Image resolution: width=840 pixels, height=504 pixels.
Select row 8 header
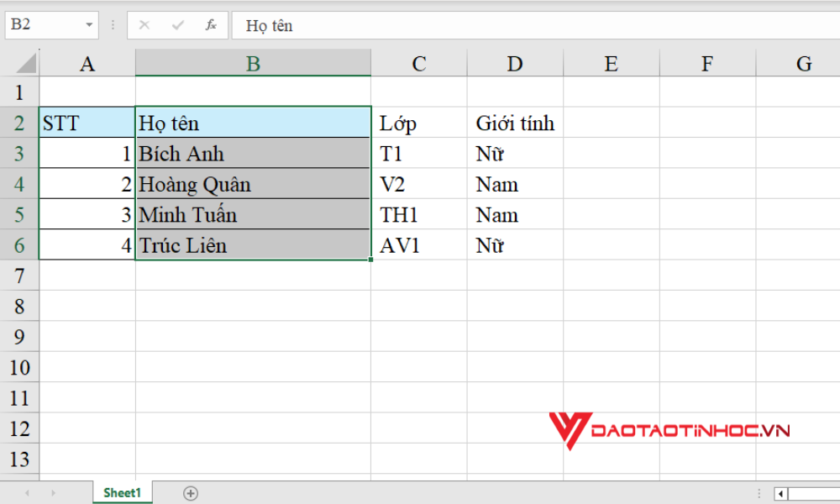pos(19,306)
